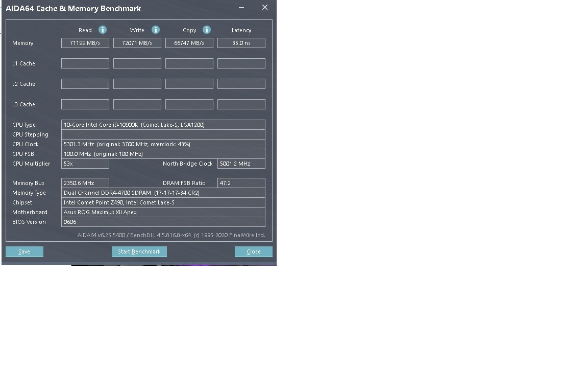Screen dimensions: 588x368
Task: Click the Motherboard value Asus ROG Maximus XII Apex
Action: (x=163, y=212)
